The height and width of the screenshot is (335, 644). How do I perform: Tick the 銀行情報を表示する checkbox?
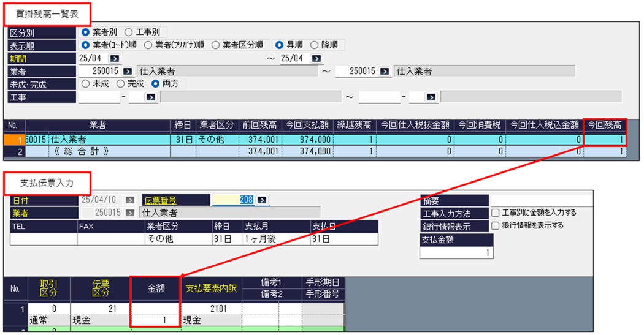click(x=495, y=225)
